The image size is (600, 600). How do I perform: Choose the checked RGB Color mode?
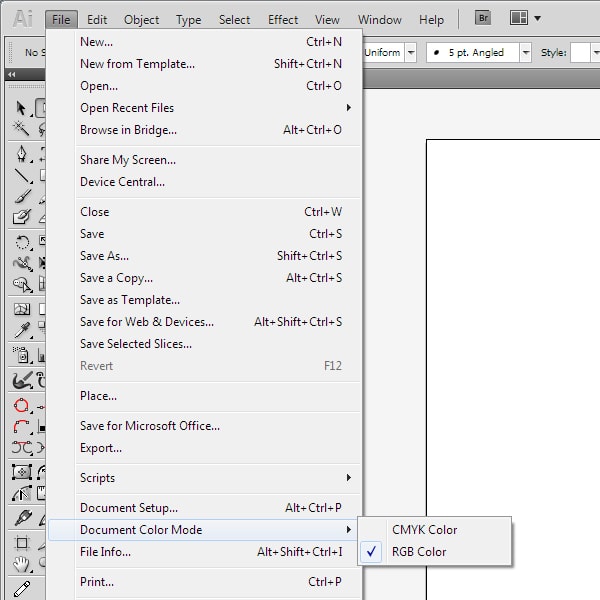tap(434, 552)
